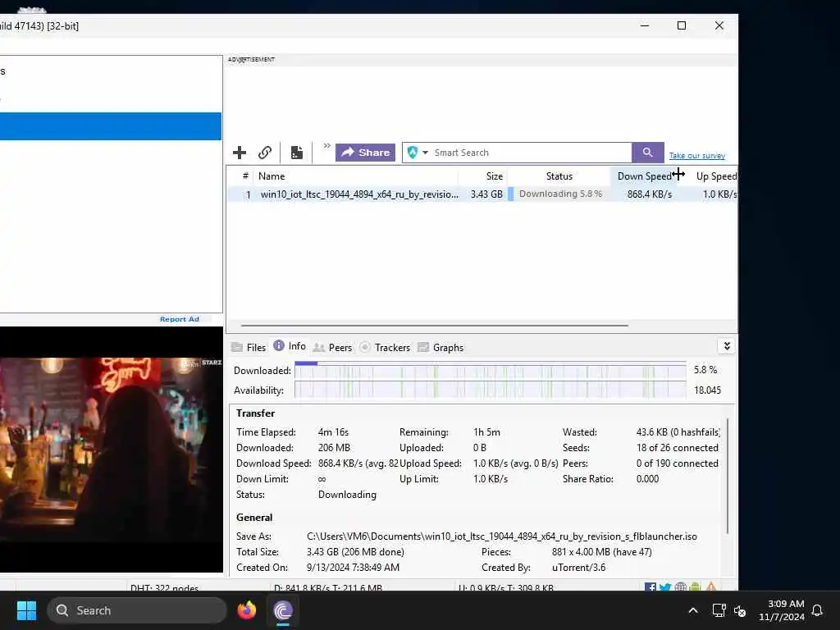
Task: Sort torrents by the # column header
Action: [x=245, y=176]
